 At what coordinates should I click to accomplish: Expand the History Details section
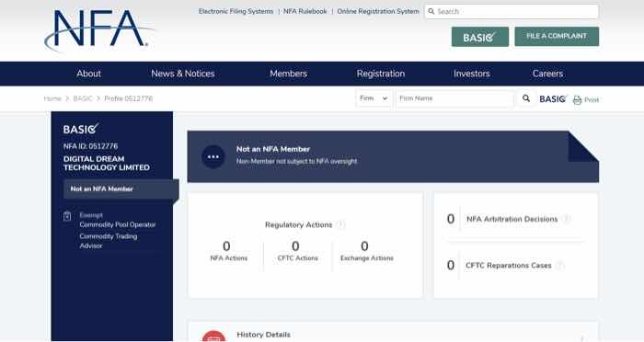coord(582,338)
